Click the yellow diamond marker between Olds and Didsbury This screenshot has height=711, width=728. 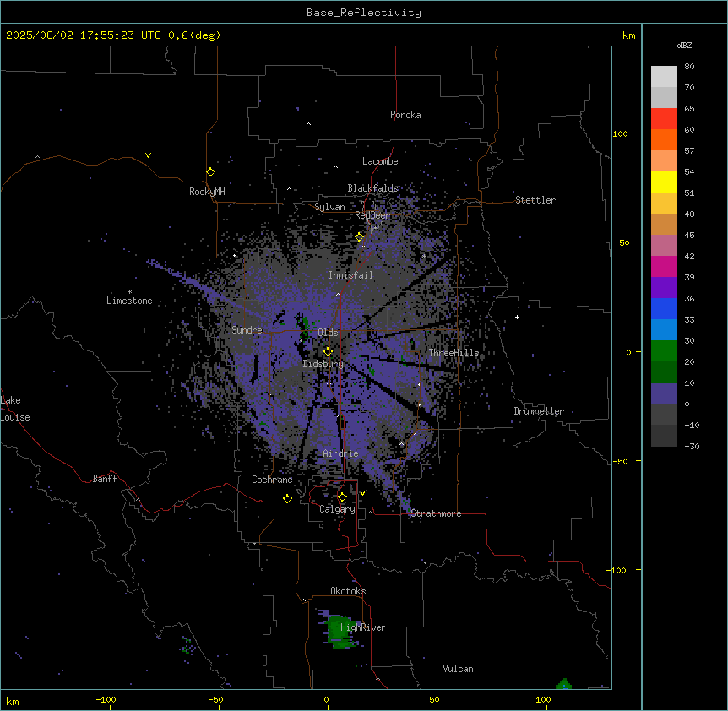click(328, 352)
